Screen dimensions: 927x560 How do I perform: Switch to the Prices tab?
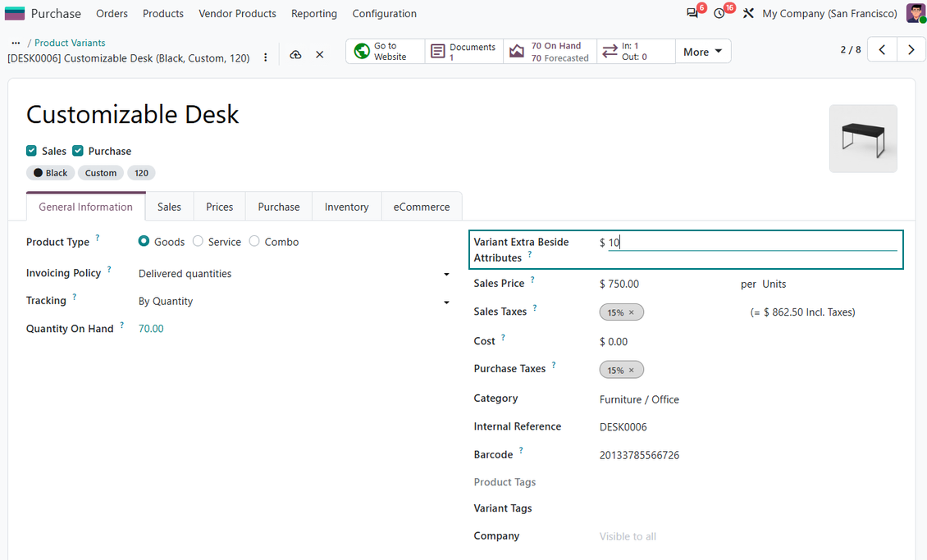coord(219,207)
